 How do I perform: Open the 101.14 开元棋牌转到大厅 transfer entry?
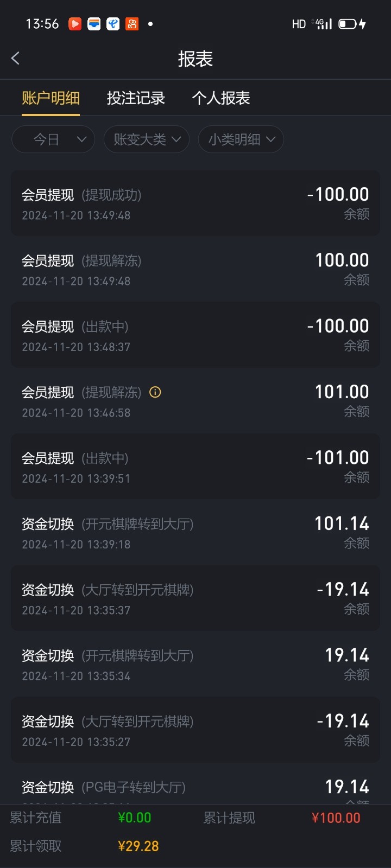point(195,533)
